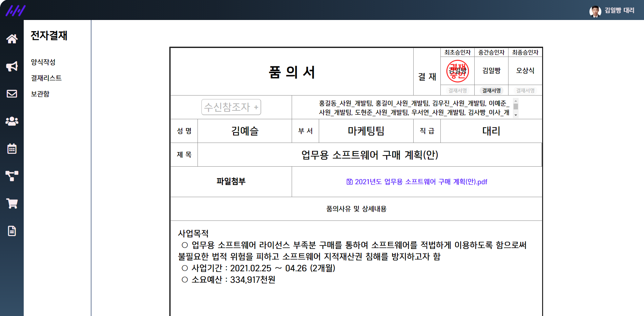
Task: Click 김일빵's active 결재서명 button
Action: tap(491, 90)
